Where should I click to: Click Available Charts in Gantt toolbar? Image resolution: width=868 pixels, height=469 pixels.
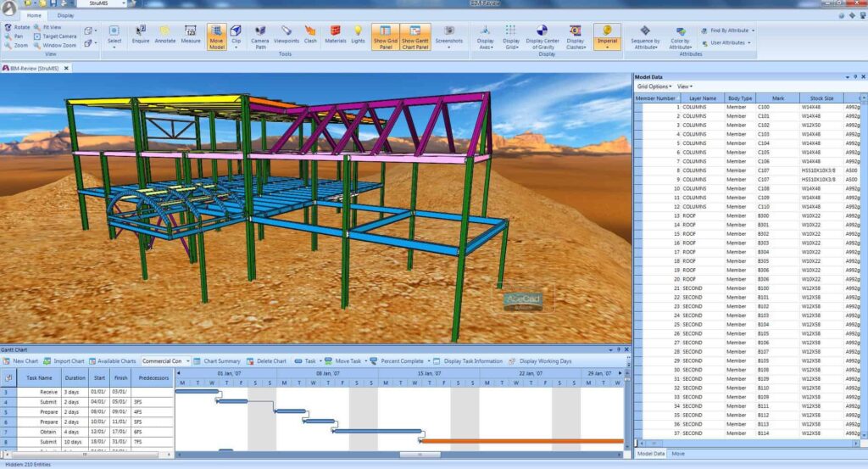click(112, 361)
